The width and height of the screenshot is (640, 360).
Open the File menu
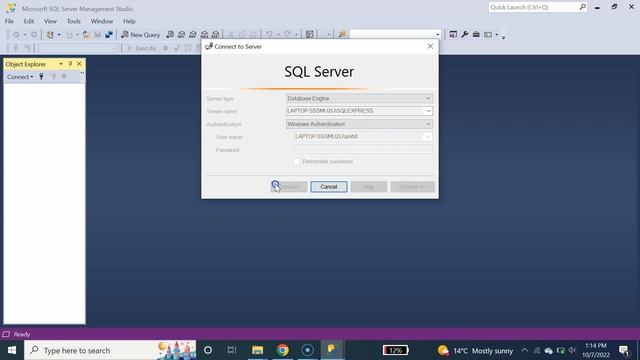pyautogui.click(x=9, y=21)
